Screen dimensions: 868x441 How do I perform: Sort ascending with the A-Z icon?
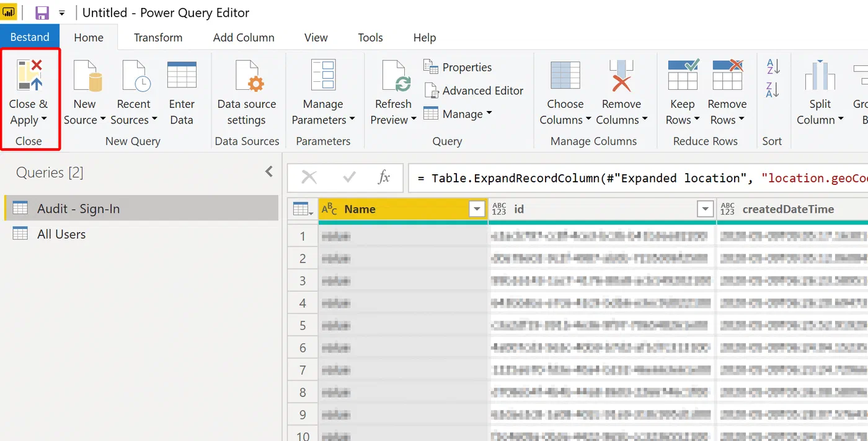[773, 67]
